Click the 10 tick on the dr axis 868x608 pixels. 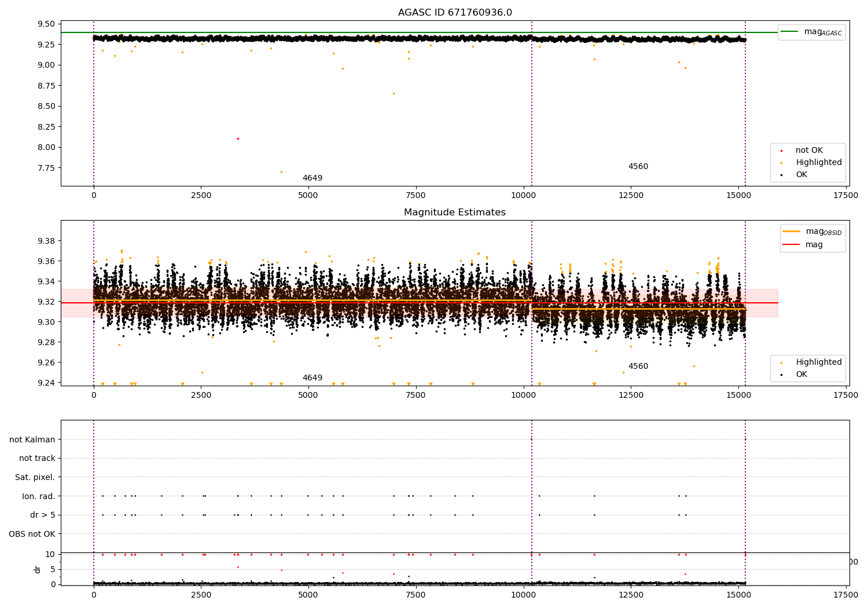click(x=51, y=554)
